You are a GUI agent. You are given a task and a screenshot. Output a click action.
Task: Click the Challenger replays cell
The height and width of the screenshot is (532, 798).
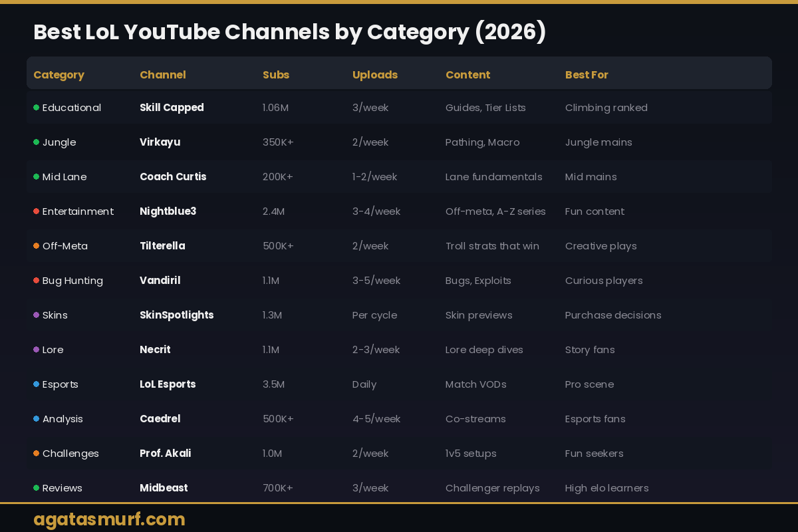(x=493, y=488)
